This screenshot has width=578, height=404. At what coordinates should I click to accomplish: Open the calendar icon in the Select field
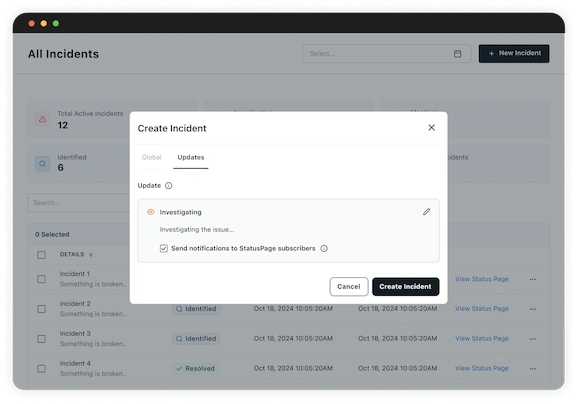click(457, 54)
